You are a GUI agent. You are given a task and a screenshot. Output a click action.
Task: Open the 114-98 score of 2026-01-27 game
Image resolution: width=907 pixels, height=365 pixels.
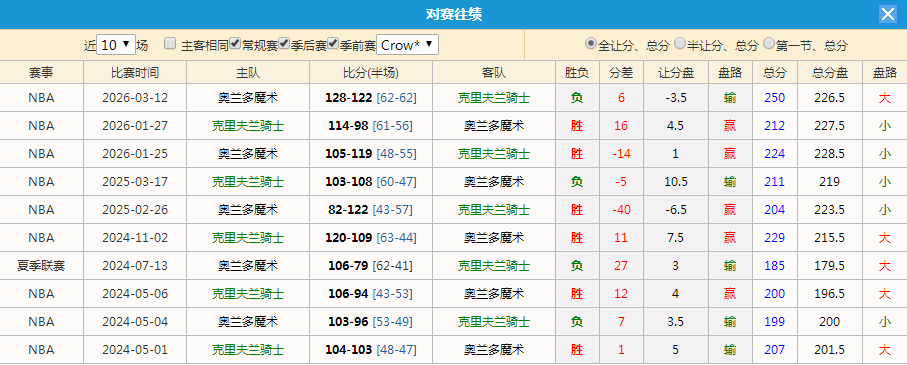point(348,126)
